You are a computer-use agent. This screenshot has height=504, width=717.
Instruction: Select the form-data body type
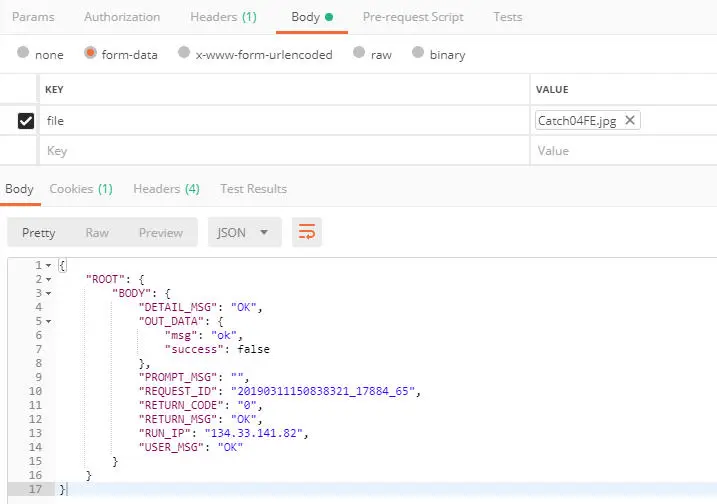[91, 53]
